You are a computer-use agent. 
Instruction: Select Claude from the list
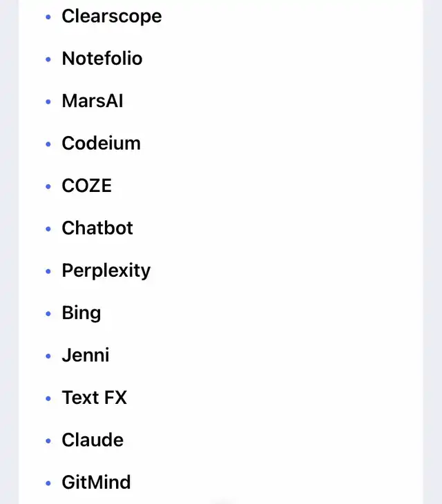[x=93, y=440]
